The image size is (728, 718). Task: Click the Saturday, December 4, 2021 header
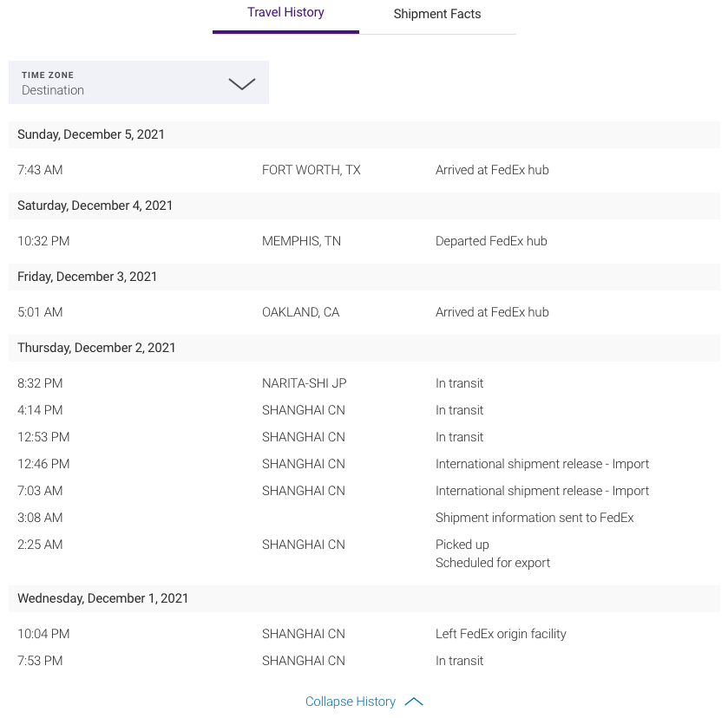[95, 206]
